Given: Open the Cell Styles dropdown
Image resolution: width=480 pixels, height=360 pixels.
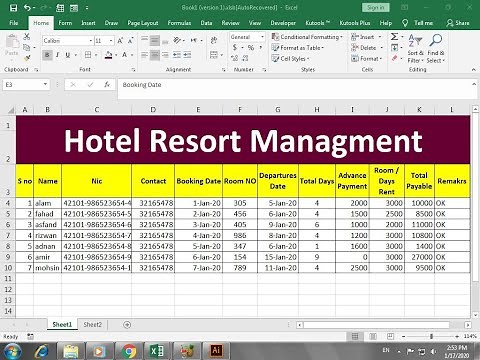Looking at the screenshot, I should click(x=290, y=59).
